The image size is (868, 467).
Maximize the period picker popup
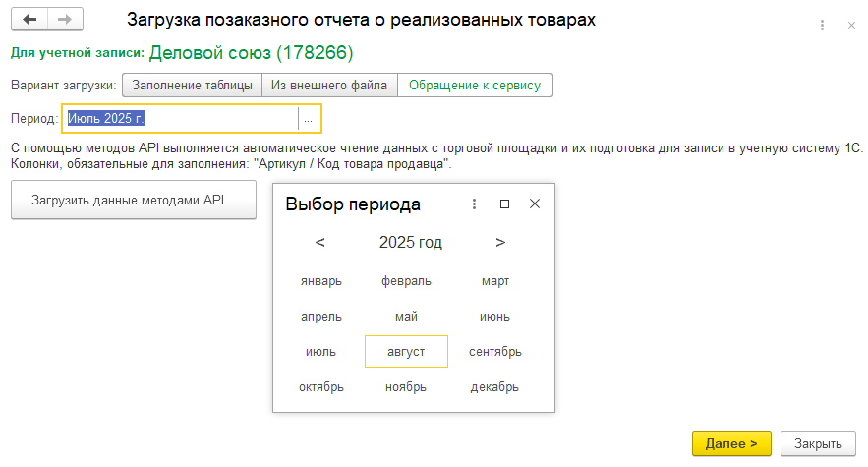pyautogui.click(x=504, y=204)
